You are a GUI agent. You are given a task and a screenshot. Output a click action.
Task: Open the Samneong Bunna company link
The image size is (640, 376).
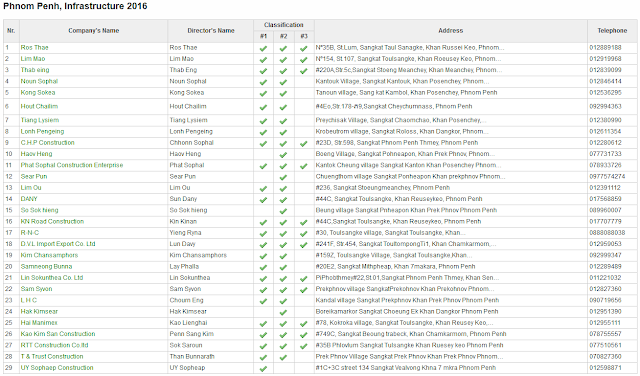47,266
